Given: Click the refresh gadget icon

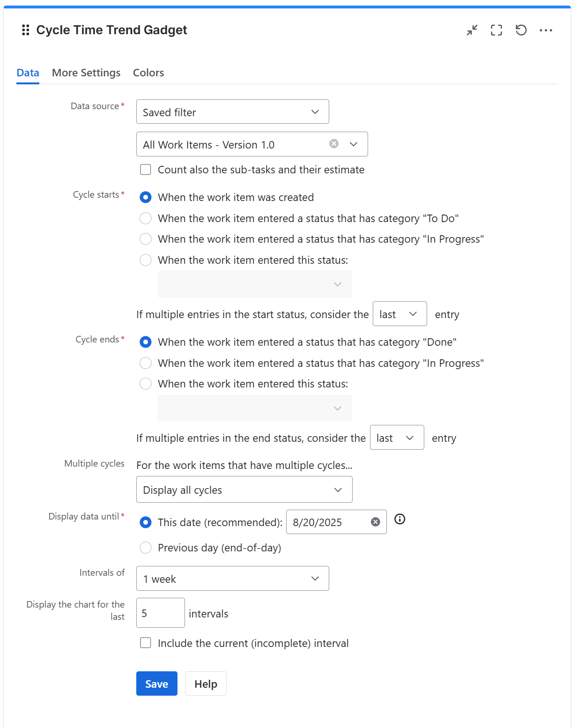Looking at the screenshot, I should [x=521, y=30].
